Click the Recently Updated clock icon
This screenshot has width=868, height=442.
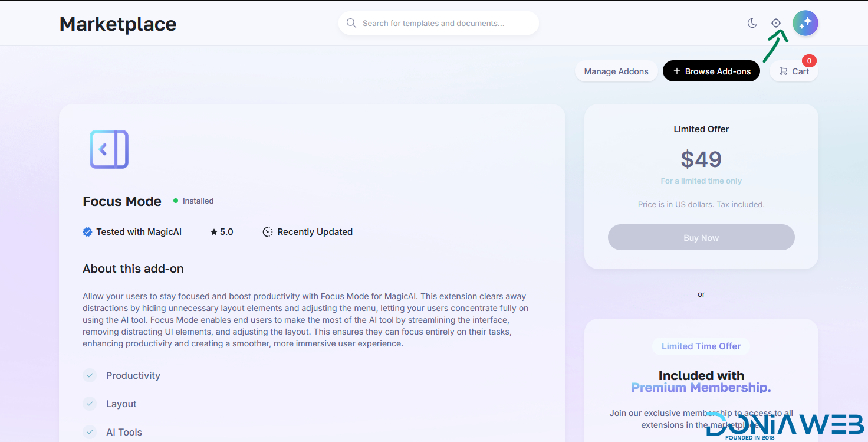(268, 232)
